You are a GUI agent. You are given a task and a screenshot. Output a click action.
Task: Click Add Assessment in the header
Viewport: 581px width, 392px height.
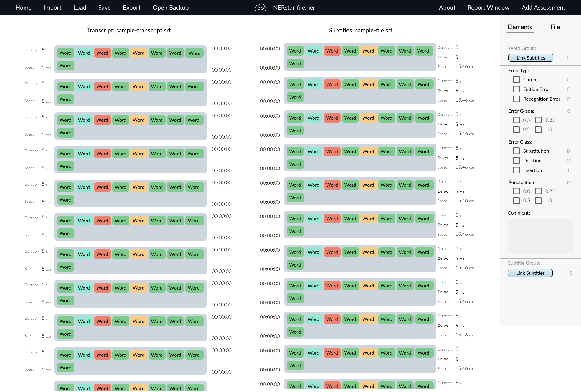[x=543, y=8]
